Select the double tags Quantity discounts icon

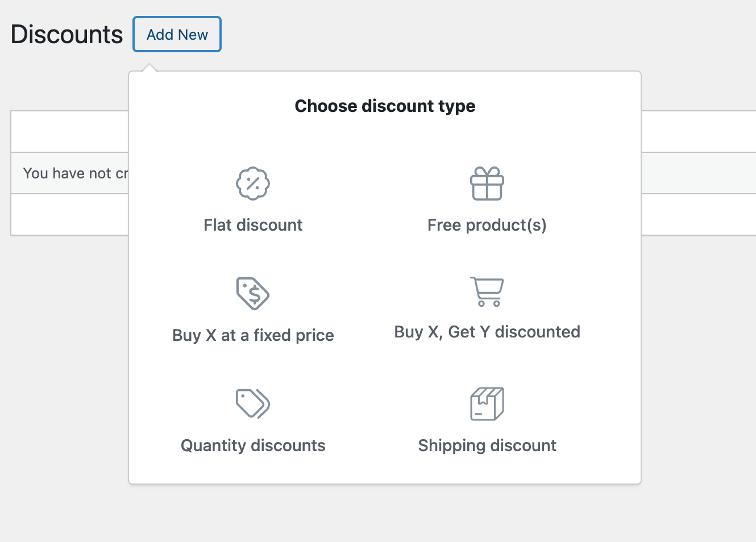point(253,403)
